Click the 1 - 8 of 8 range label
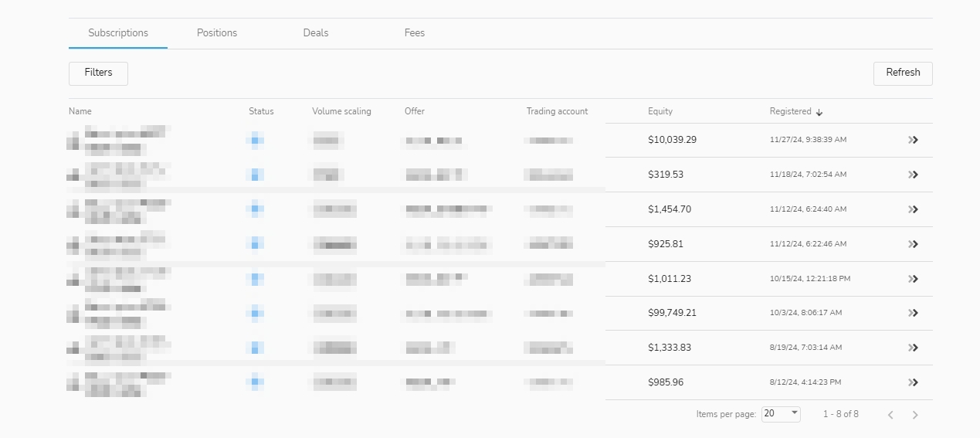The image size is (980, 438). pos(841,414)
